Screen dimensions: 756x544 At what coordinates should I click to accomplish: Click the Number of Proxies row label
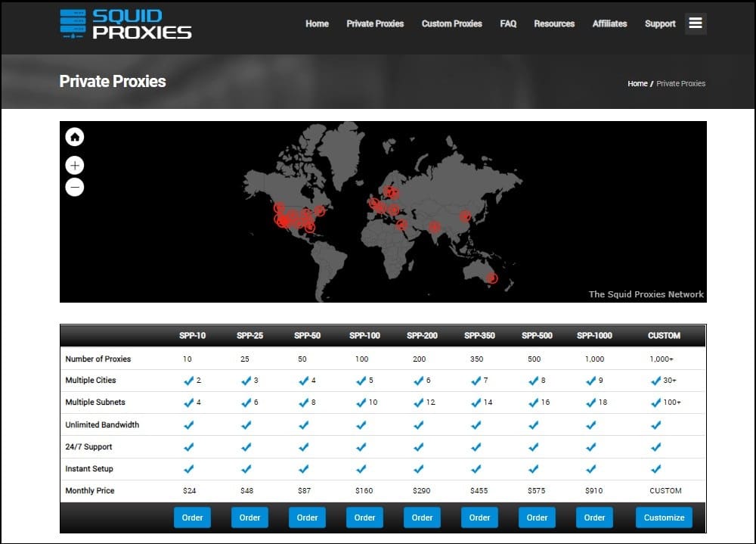(x=98, y=359)
